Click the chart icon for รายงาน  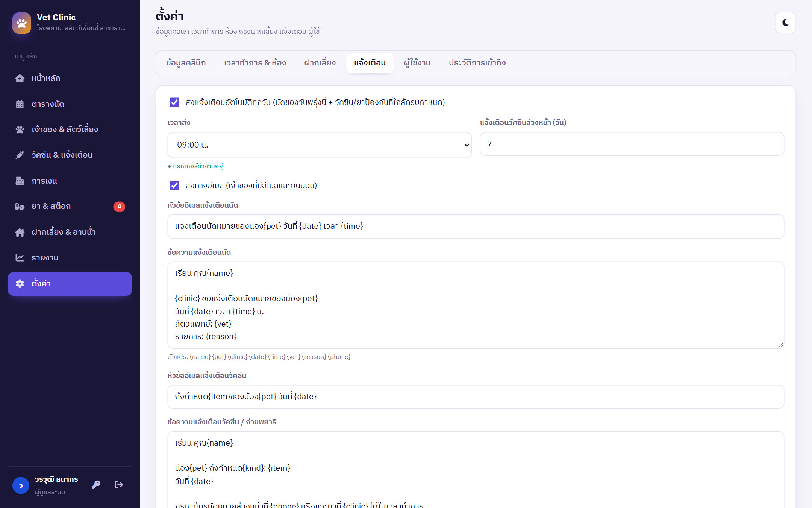click(20, 258)
